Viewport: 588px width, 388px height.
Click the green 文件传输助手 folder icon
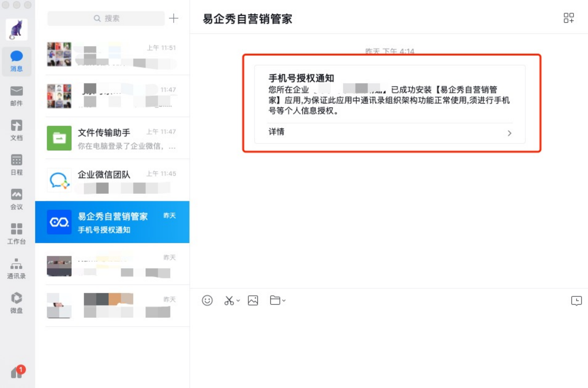59,138
